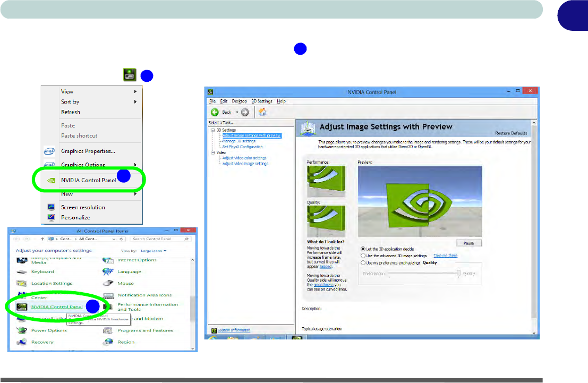Click the Intel Graphics and Media icon
This screenshot has width=588, height=383.
(22, 260)
